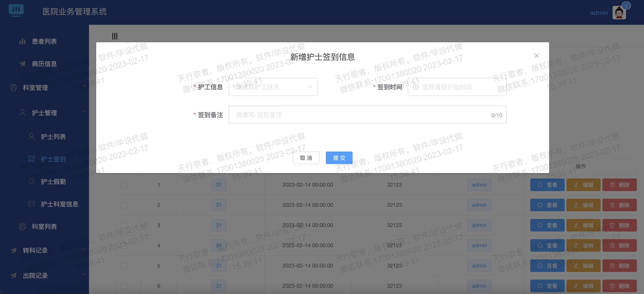
Task: Check the checkbox on row 1
Action: pos(124,185)
